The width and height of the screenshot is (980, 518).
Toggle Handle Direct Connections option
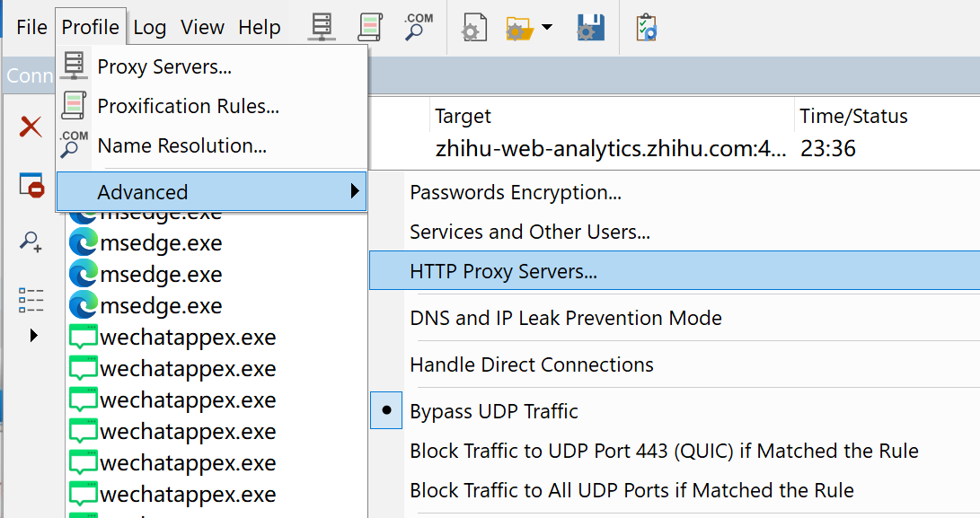[531, 364]
